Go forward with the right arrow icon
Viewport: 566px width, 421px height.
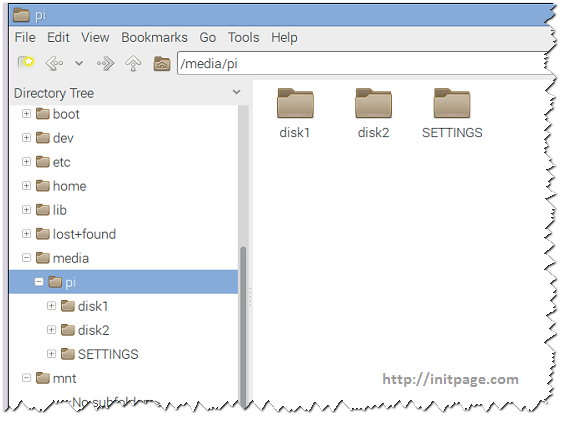(105, 64)
